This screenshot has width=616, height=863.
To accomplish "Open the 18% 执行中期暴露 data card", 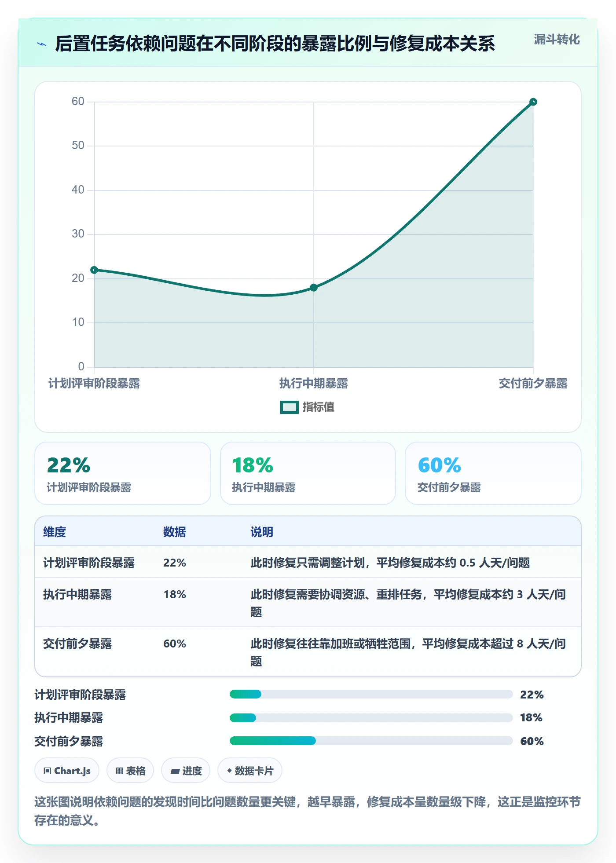I will 308,473.
